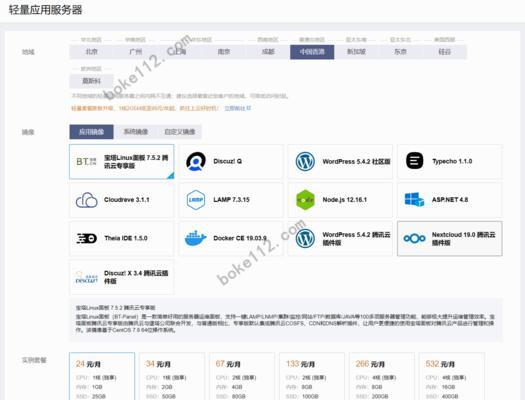Choose the Discuz! Q app icon
The width and height of the screenshot is (525, 400).
[x=196, y=161]
